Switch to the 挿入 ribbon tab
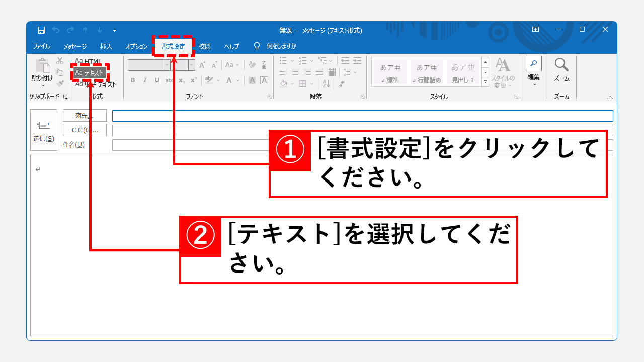The height and width of the screenshot is (362, 644). 107,46
